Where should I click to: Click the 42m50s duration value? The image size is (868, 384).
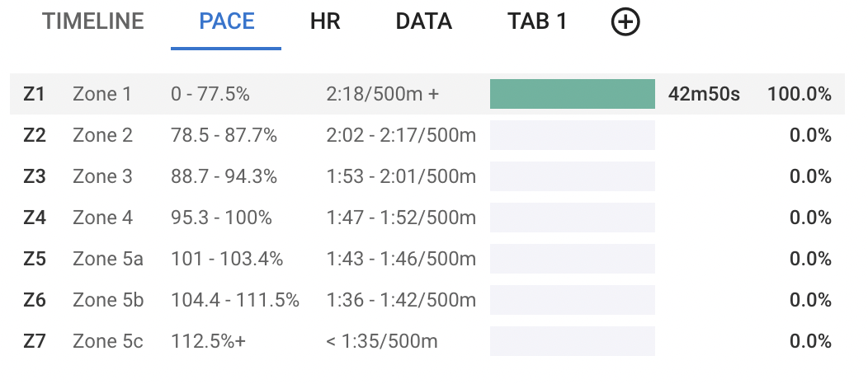click(704, 94)
